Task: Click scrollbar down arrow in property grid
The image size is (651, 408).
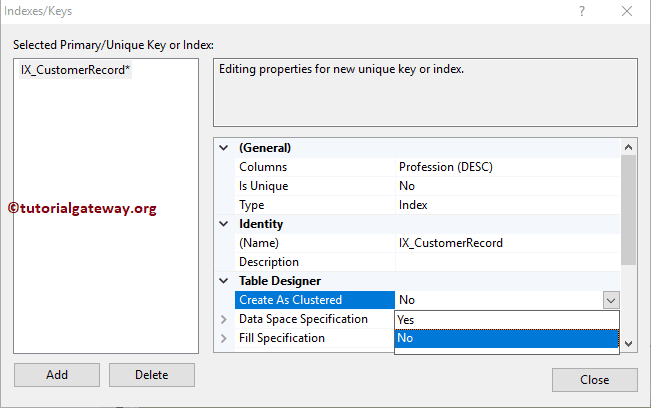Action: tap(629, 344)
